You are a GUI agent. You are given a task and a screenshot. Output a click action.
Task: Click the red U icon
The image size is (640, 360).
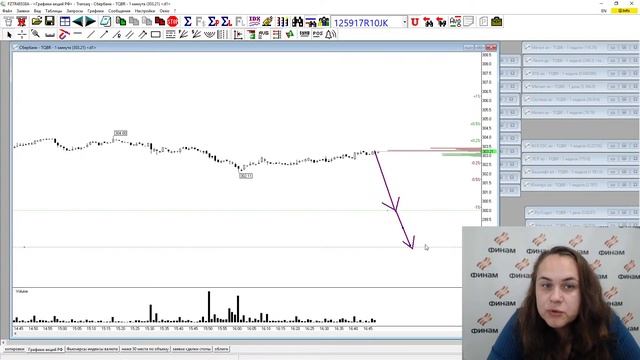tap(415, 22)
